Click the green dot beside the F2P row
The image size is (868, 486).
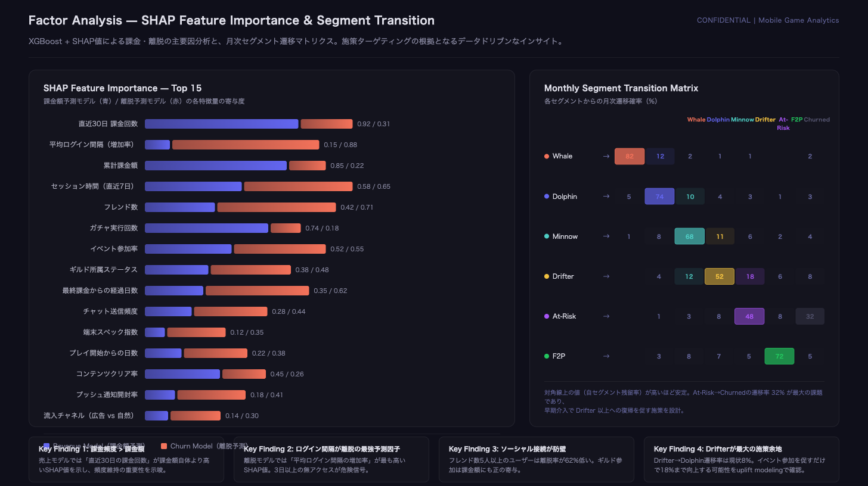pos(547,356)
